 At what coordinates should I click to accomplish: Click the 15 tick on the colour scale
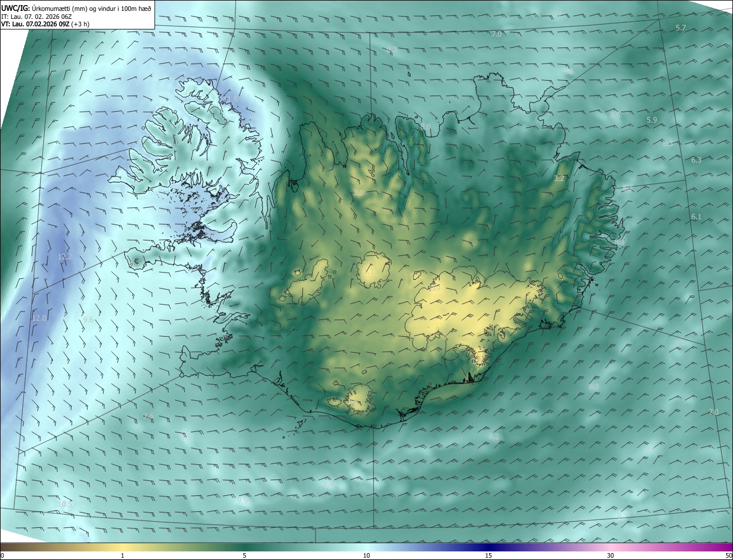[488, 555]
